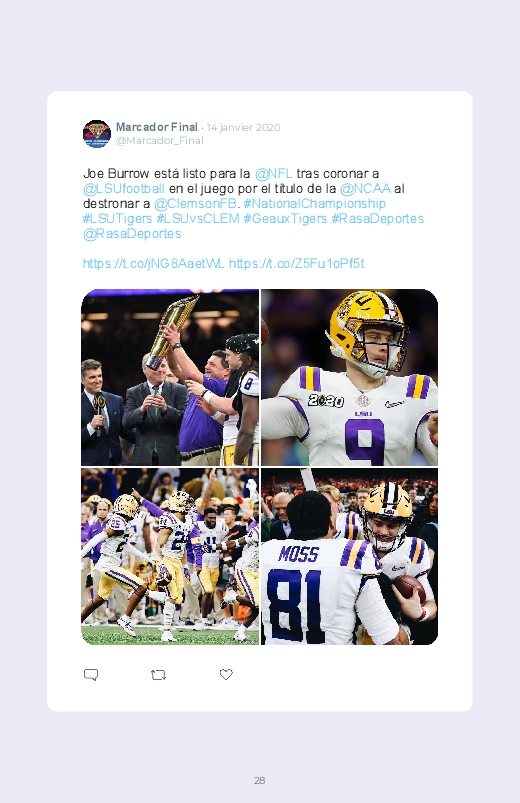
Task: Open the @LSUfootball mention
Action: (124, 188)
